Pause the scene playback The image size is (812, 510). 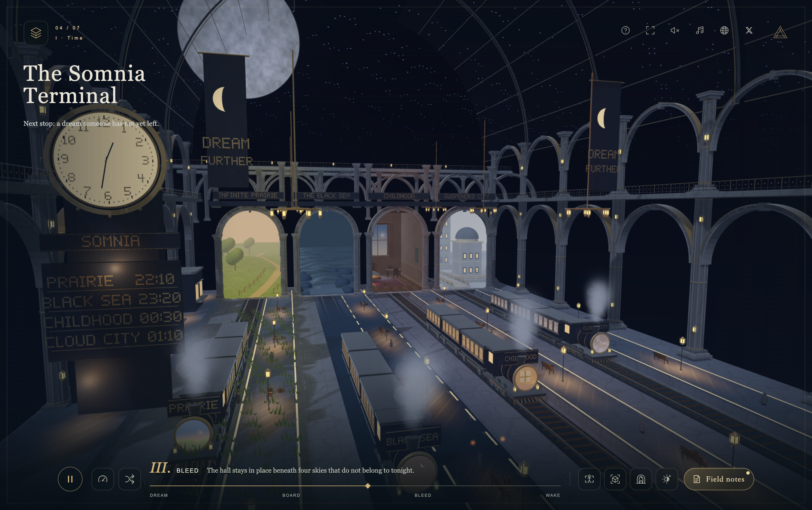tap(70, 479)
